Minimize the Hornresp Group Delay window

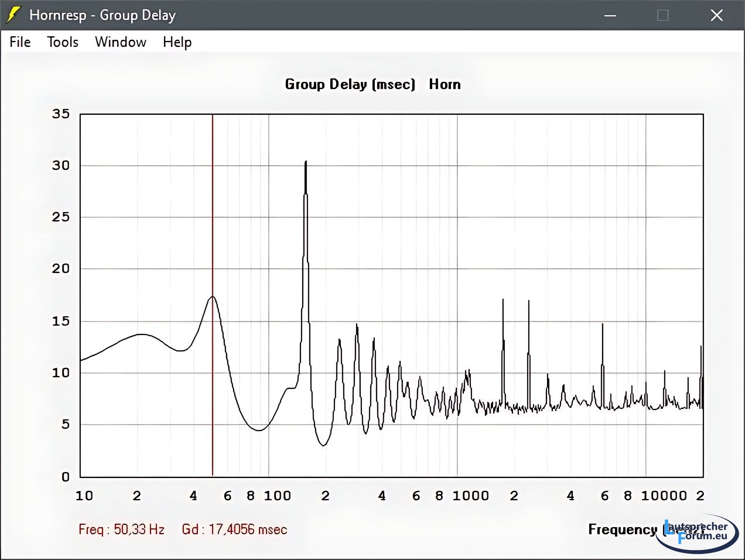[610, 15]
